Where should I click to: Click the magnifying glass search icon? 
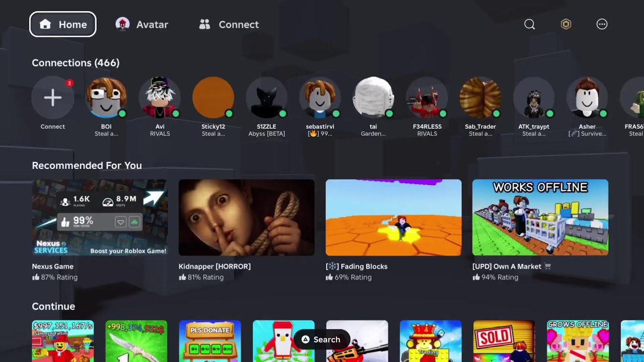tap(529, 24)
